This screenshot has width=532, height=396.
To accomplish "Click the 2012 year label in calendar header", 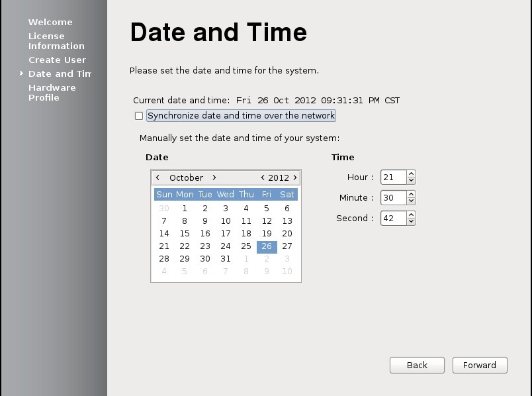I will click(279, 177).
